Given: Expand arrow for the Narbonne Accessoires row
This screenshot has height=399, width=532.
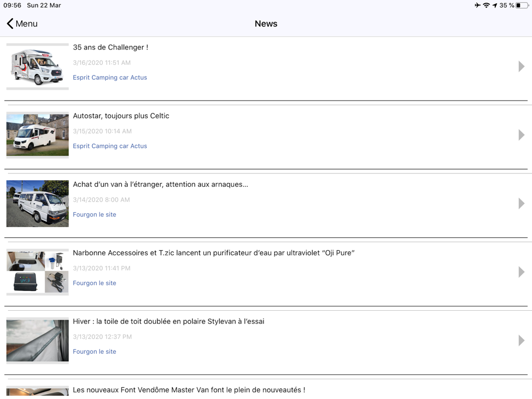Looking at the screenshot, I should click(x=521, y=272).
